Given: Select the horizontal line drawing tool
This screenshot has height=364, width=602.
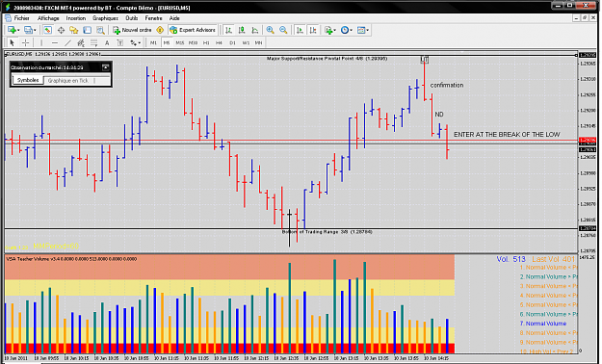Looking at the screenshot, I should pos(55,42).
